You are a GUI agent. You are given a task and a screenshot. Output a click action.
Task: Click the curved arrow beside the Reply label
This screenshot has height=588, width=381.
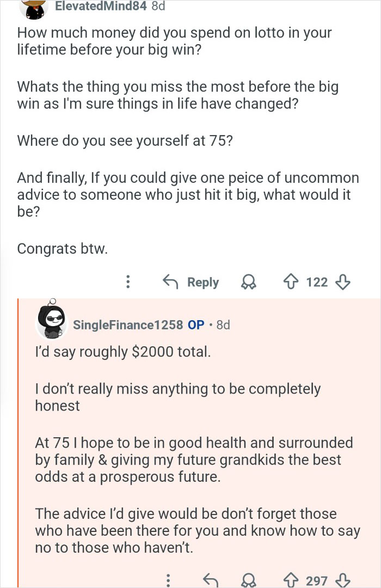pos(171,282)
